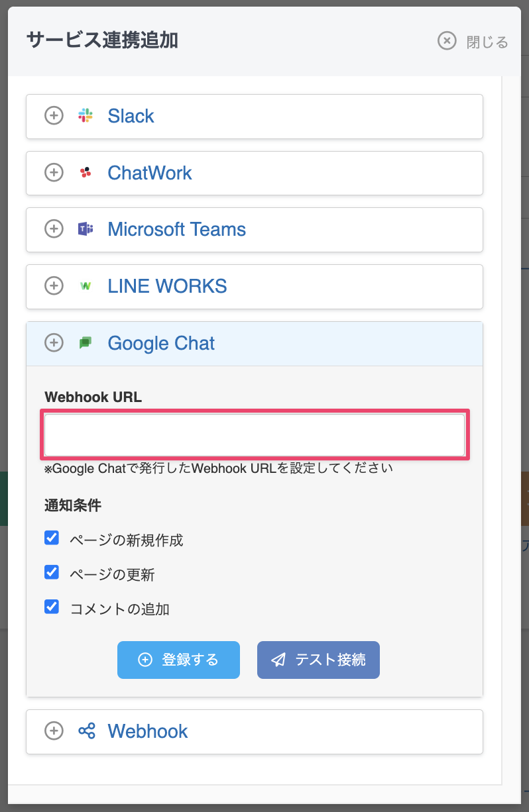The height and width of the screenshot is (812, 529).
Task: Click the コメントの追加 label
Action: click(x=119, y=609)
